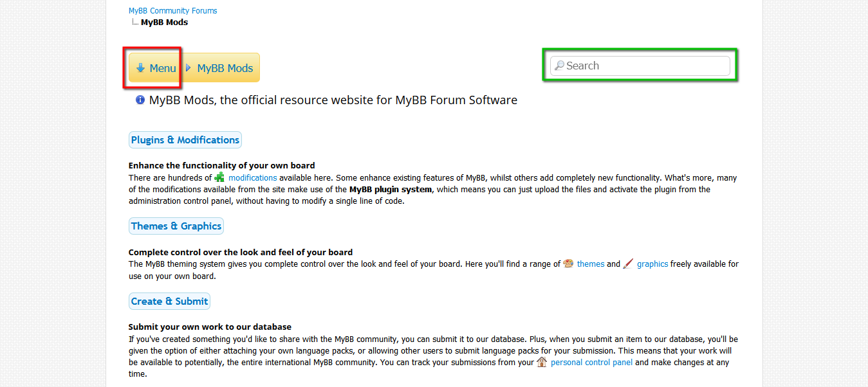Open the Menu dropdown button

154,67
